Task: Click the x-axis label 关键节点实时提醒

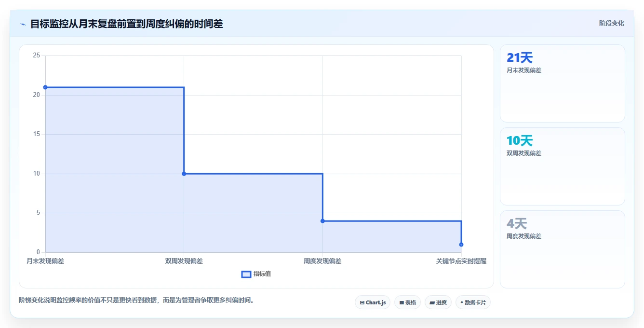Action: click(461, 261)
